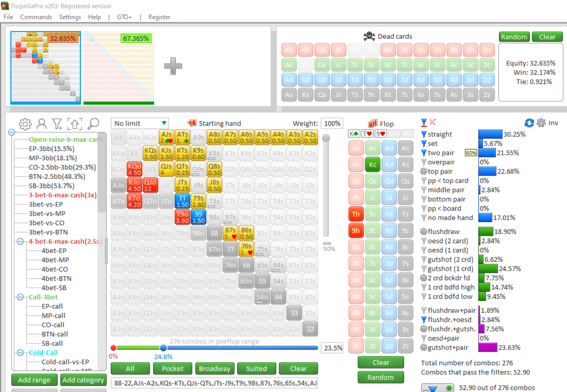The image size is (567, 392).
Task: Click the gear icon beside flushdraw
Action: (x=423, y=232)
